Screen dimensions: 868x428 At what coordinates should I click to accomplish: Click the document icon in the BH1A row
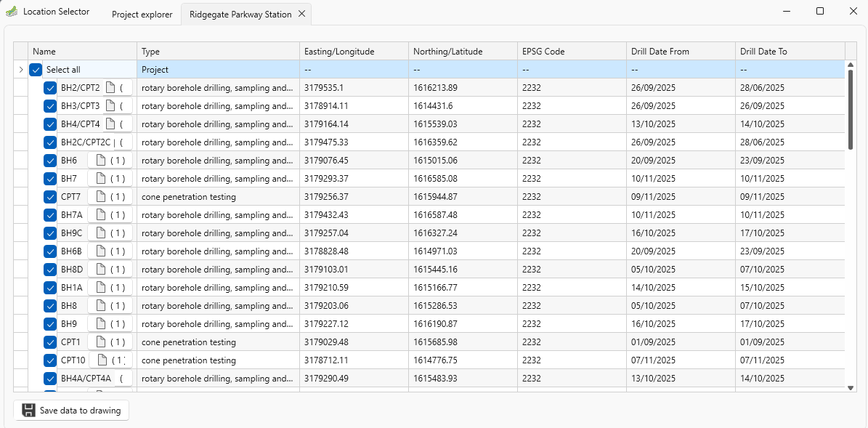tap(101, 287)
